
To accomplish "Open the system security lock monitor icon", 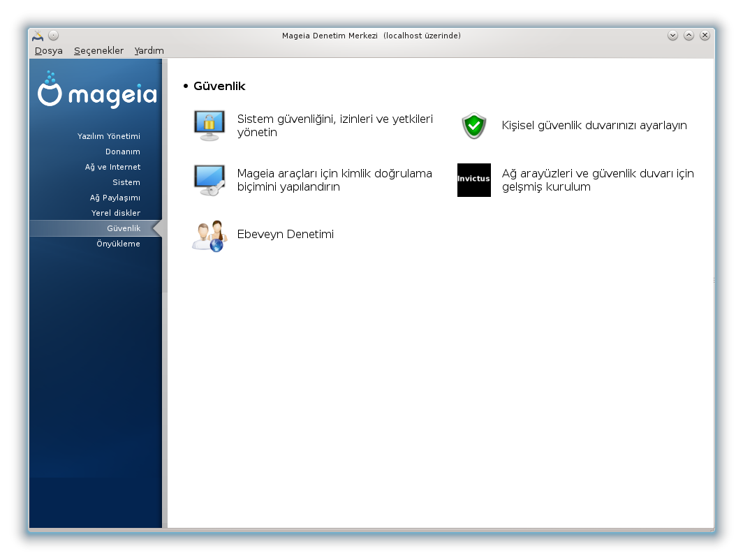I will [x=209, y=126].
